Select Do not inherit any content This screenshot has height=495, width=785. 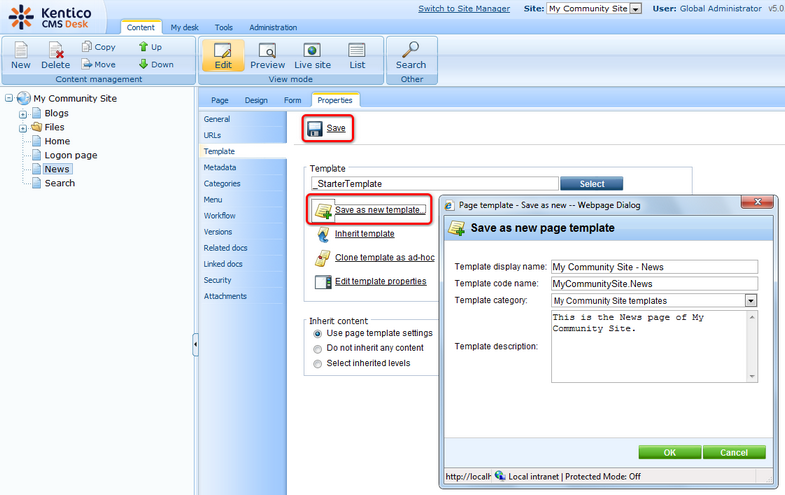(317, 348)
